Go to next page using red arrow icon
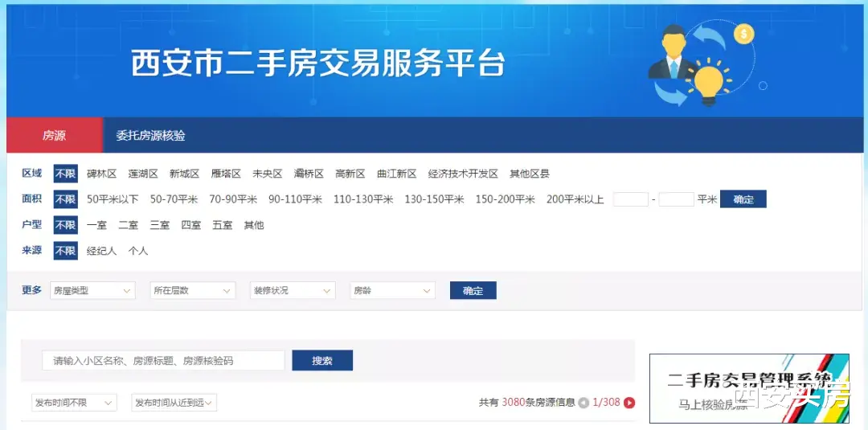The width and height of the screenshot is (868, 430). [628, 403]
